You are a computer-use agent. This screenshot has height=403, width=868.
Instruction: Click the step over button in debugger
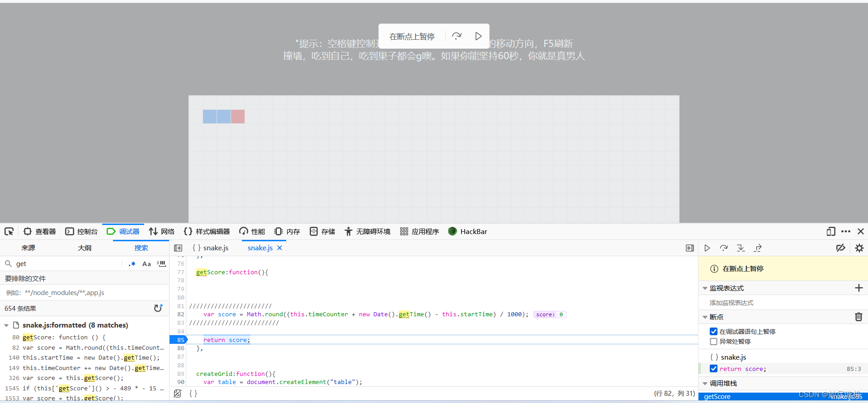(724, 248)
